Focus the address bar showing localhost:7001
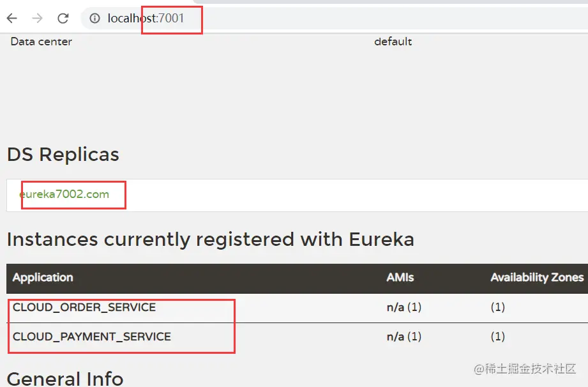This screenshot has height=387, width=588. click(x=334, y=18)
